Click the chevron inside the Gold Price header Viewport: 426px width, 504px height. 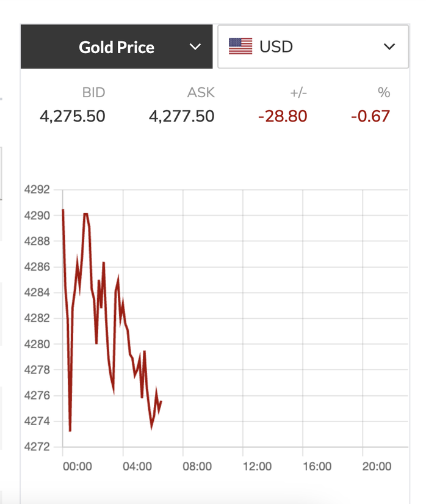[195, 46]
